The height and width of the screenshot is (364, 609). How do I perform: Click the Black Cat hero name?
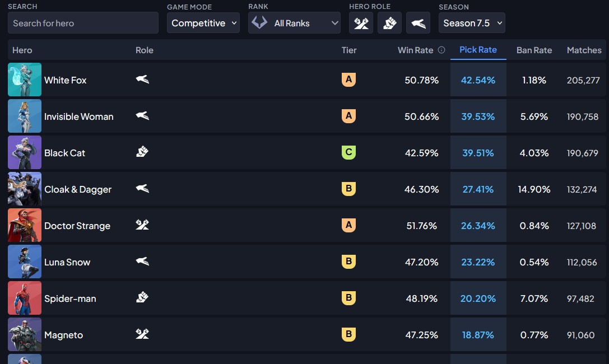[64, 153]
